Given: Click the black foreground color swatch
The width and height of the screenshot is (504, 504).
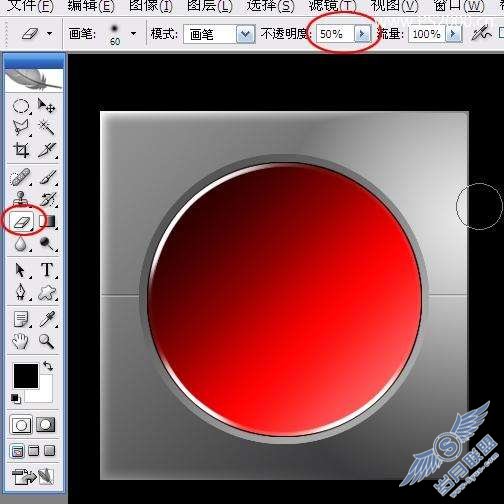Looking at the screenshot, I should (x=26, y=376).
